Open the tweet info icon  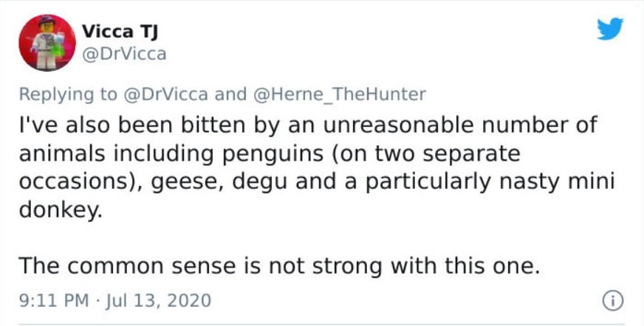coord(611,300)
